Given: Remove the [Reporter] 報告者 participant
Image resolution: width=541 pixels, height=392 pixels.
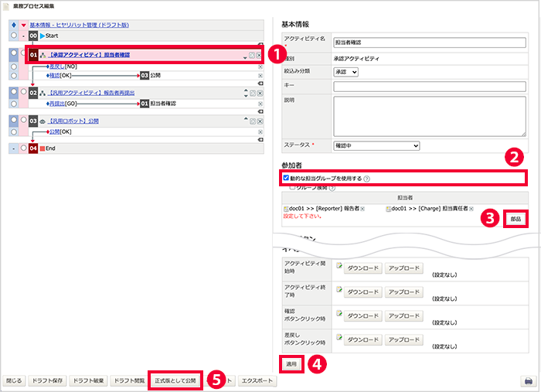Looking at the screenshot, I should (x=362, y=209).
